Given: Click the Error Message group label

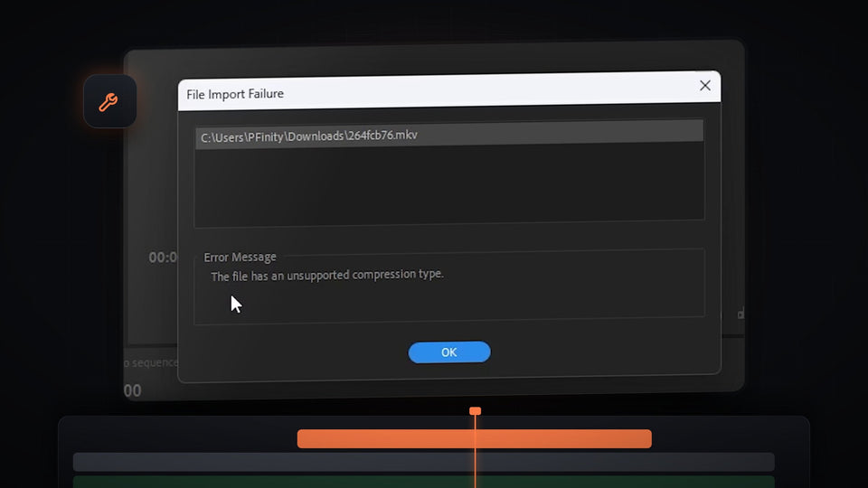Looking at the screenshot, I should [x=240, y=258].
